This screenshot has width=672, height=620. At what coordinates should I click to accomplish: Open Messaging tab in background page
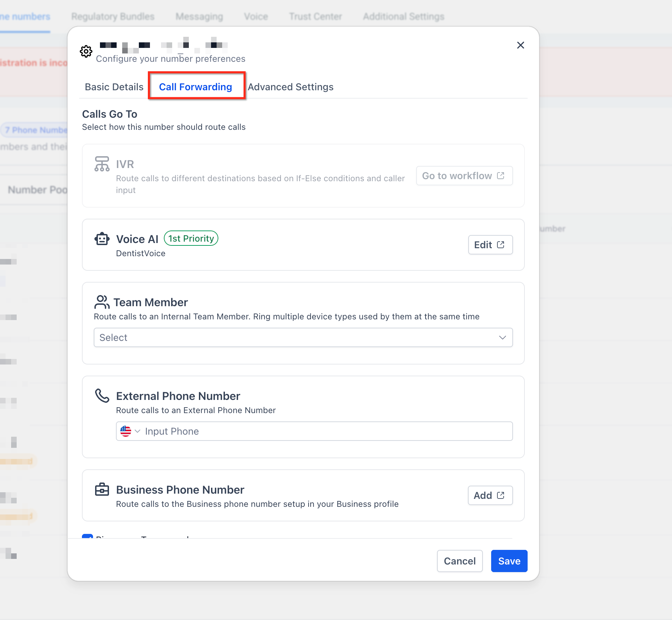[199, 16]
